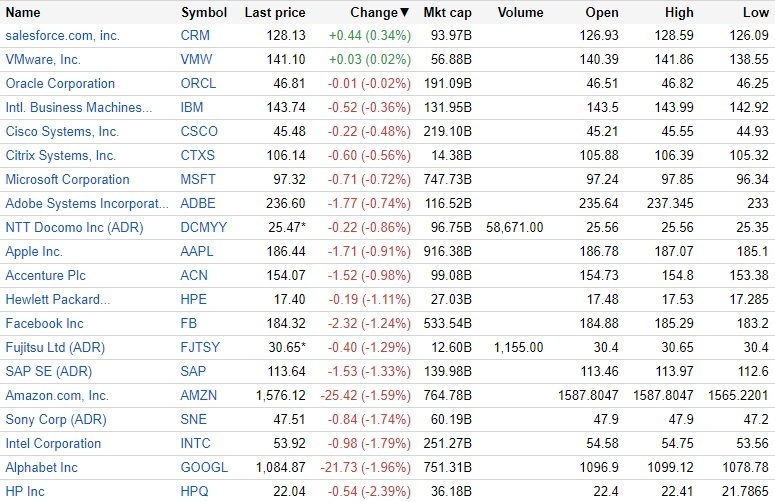Sort by Last price column header
Image resolution: width=775 pixels, height=502 pixels.
tap(275, 13)
